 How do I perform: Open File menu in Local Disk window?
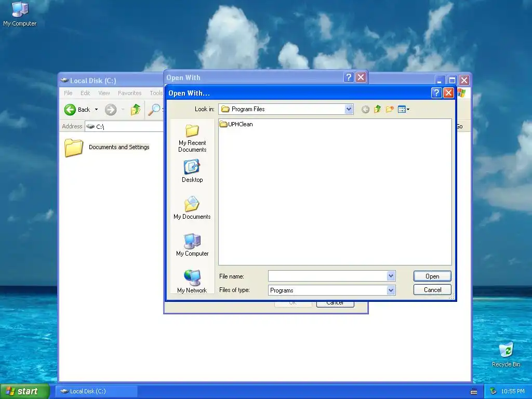click(68, 93)
